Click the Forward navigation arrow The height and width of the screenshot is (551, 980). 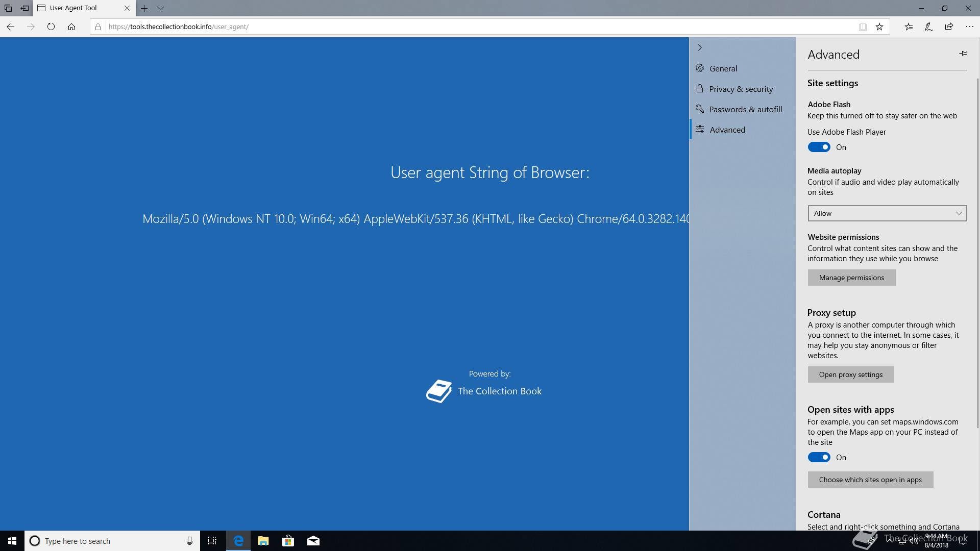pyautogui.click(x=31, y=27)
